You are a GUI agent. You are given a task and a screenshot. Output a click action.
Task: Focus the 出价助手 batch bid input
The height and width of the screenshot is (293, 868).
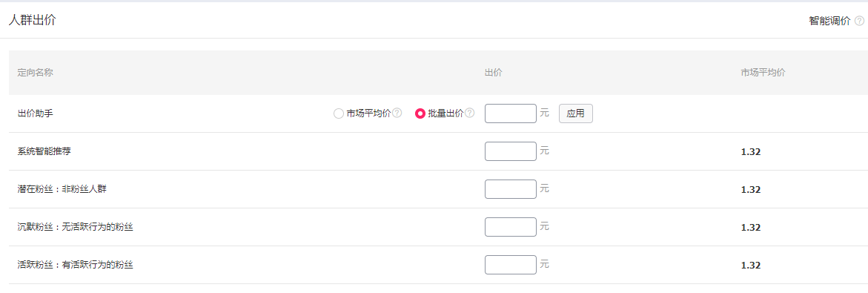511,113
